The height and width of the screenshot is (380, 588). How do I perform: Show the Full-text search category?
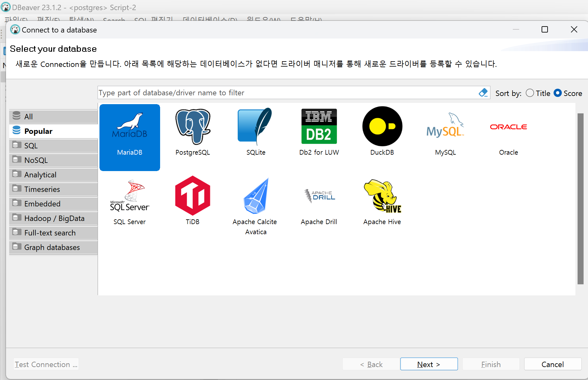click(x=53, y=233)
